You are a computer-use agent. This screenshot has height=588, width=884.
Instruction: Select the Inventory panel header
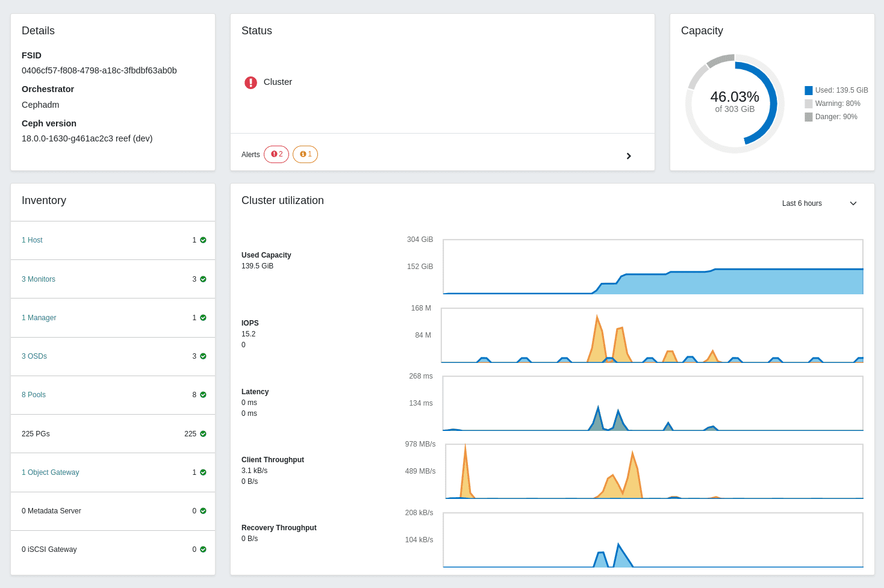[44, 200]
